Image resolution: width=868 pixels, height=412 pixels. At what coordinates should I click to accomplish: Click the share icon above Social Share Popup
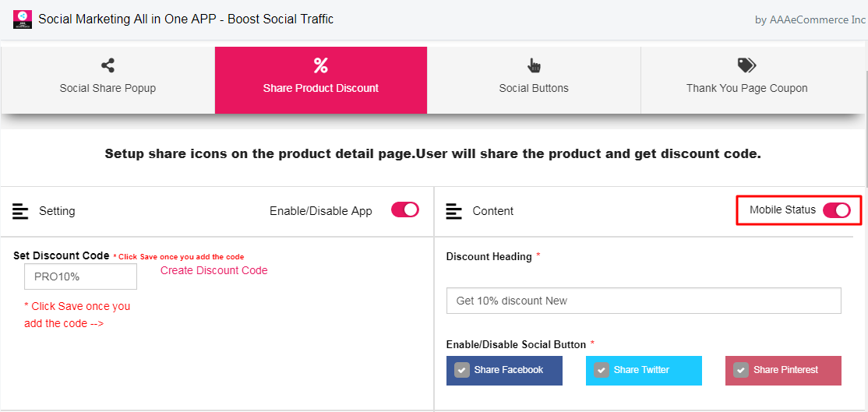pyautogui.click(x=108, y=65)
